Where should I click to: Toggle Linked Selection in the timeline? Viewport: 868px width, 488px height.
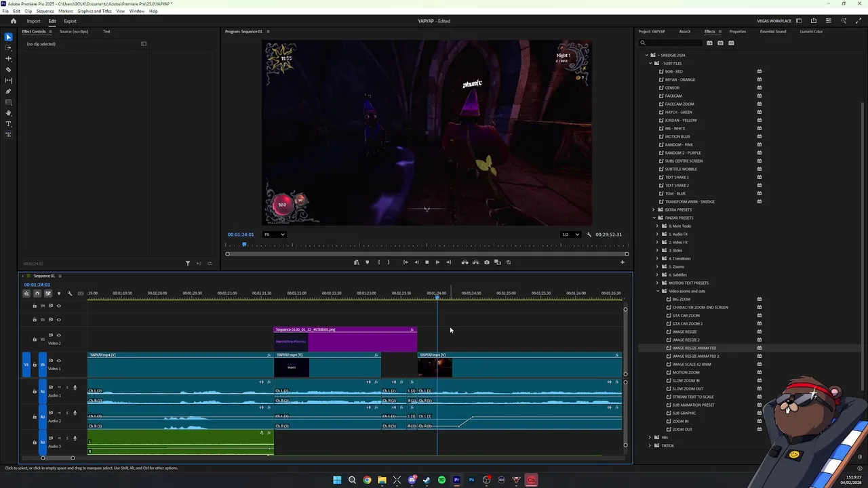click(x=47, y=293)
